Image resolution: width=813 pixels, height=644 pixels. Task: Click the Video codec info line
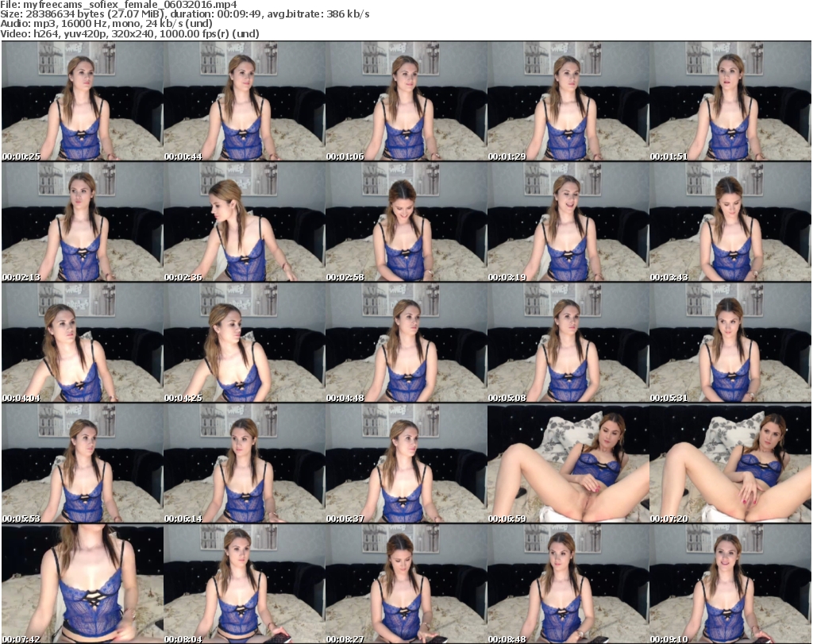point(130,34)
